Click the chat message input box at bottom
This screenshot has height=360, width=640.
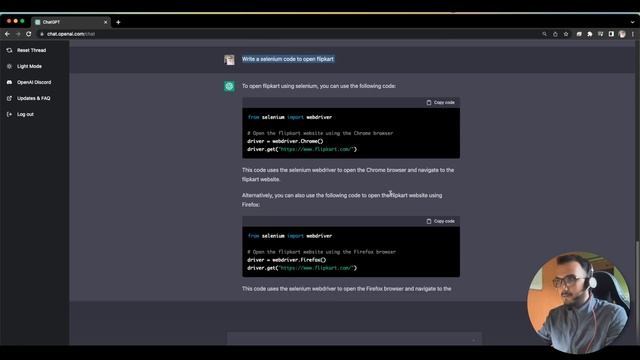[354, 339]
